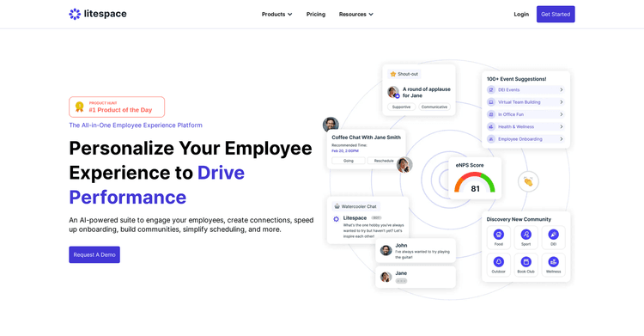Image resolution: width=644 pixels, height=336 pixels.
Task: Expand the In Office Fun chevron
Action: tap(561, 114)
